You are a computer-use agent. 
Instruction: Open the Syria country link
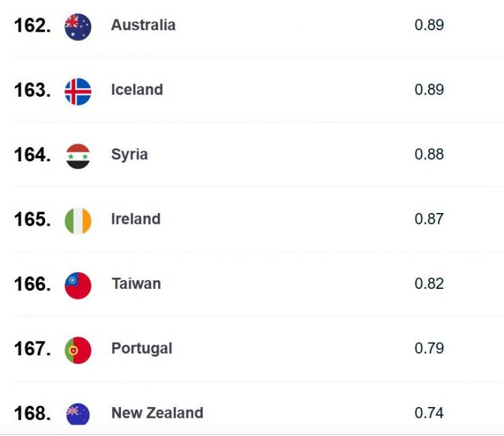129,155
